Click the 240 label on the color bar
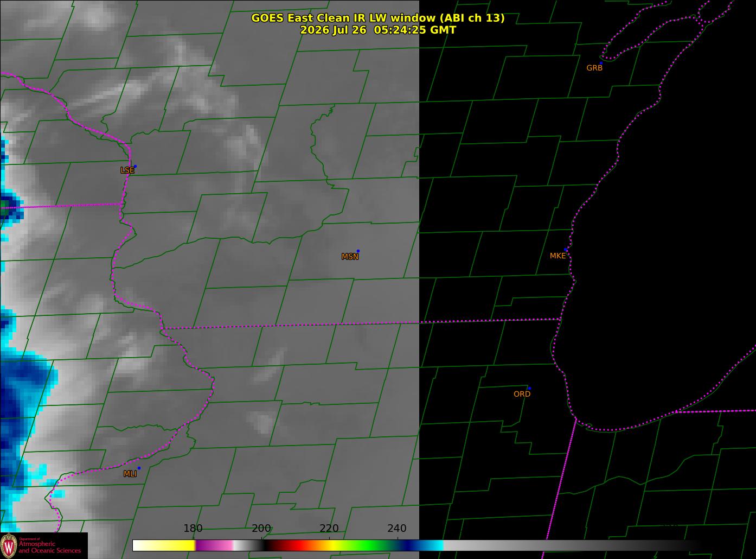 [397, 529]
